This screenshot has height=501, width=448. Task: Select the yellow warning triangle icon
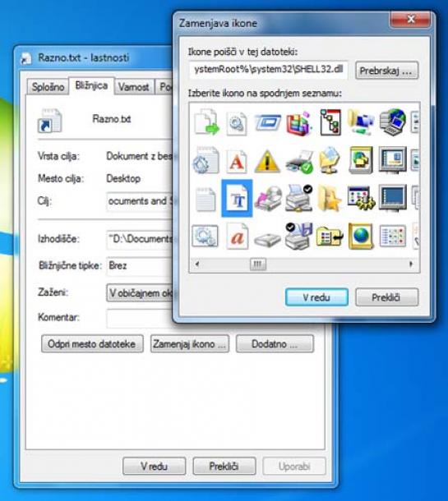267,161
